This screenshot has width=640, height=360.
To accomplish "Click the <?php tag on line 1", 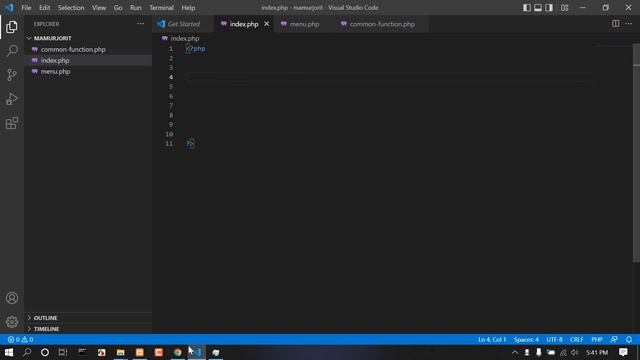I will [196, 49].
